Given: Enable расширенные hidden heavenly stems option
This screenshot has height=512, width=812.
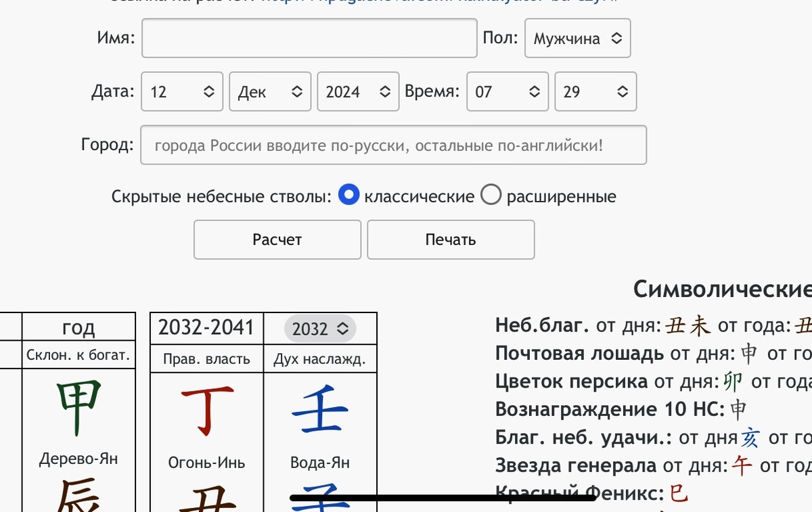Looking at the screenshot, I should coord(491,195).
